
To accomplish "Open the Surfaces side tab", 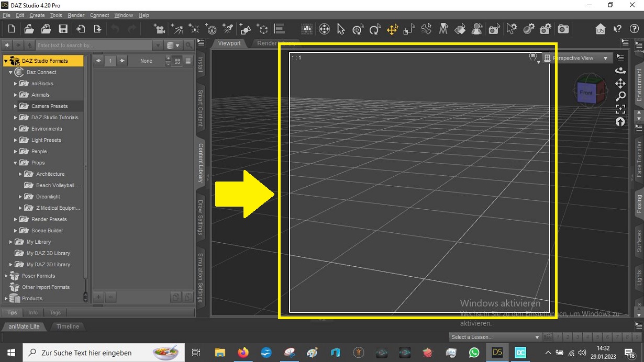I will (x=639, y=241).
